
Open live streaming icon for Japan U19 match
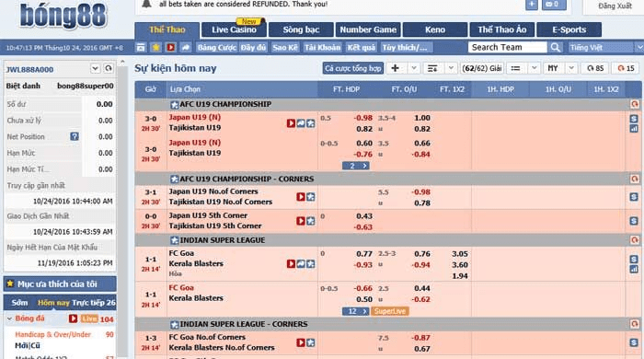click(x=291, y=123)
